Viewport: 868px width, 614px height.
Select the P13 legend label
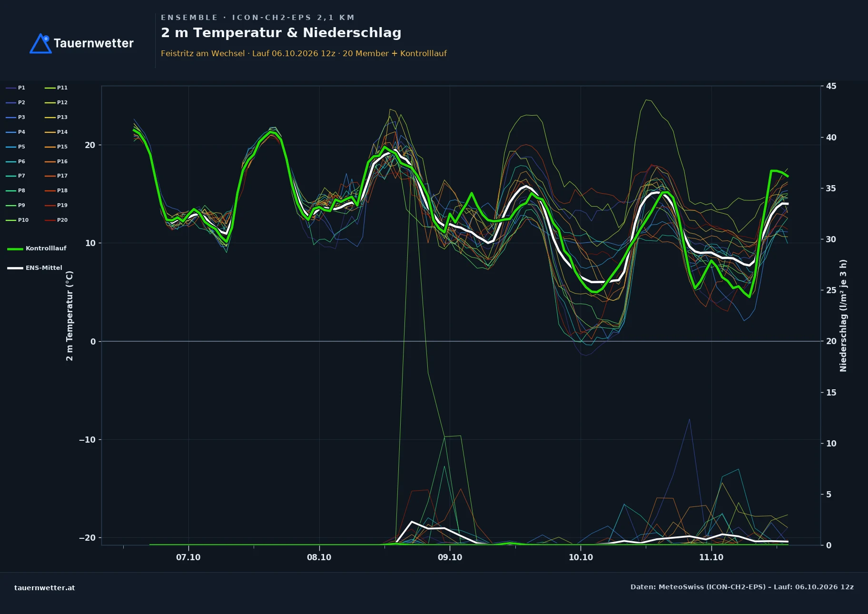pyautogui.click(x=62, y=117)
